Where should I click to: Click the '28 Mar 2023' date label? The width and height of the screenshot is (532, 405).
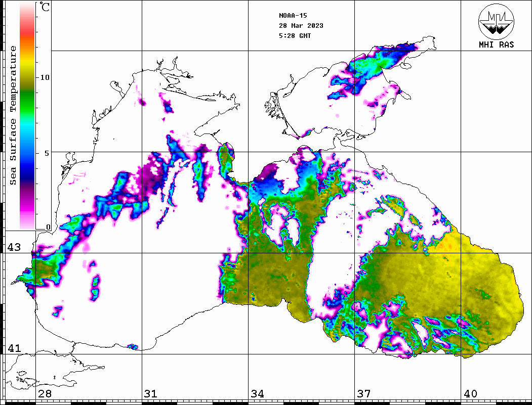[301, 26]
